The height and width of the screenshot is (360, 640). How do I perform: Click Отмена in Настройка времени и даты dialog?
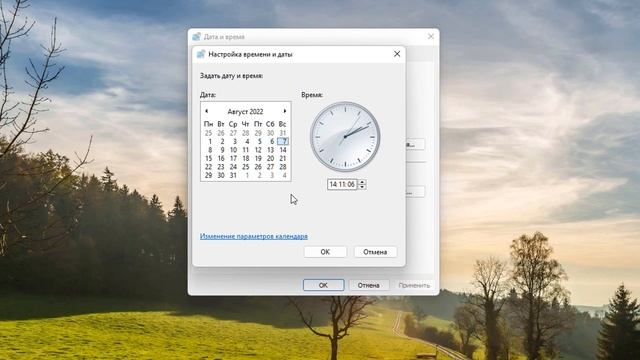point(375,252)
